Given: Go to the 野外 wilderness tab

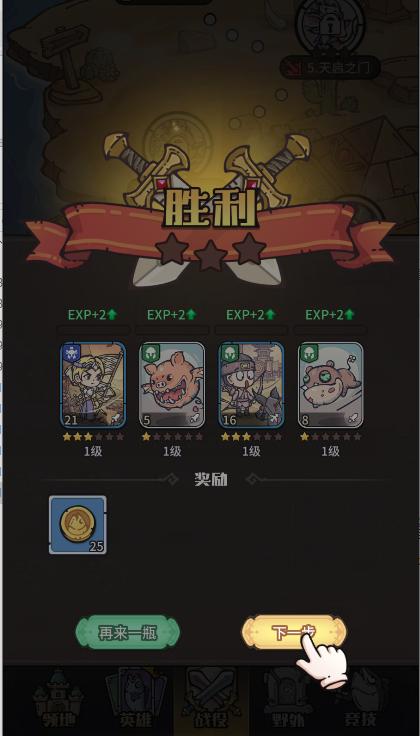Looking at the screenshot, I should [286, 701].
